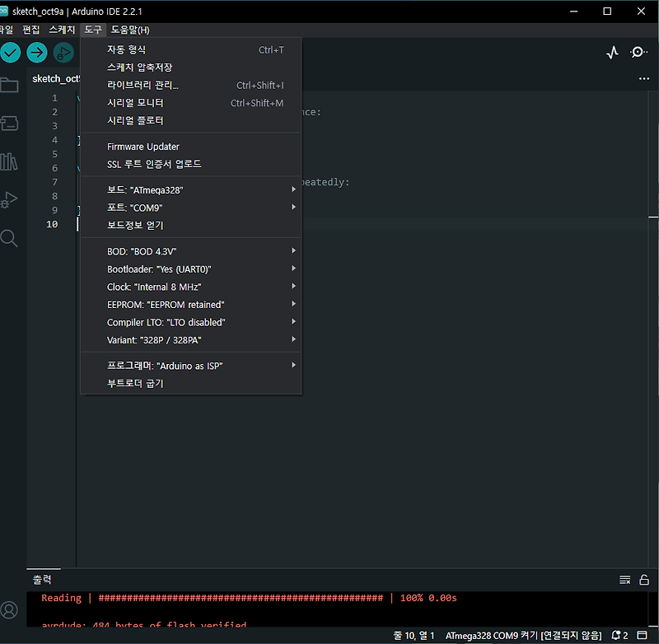Upload the sketch using the arrow button
Viewport: 659px width, 644px height.
click(36, 52)
